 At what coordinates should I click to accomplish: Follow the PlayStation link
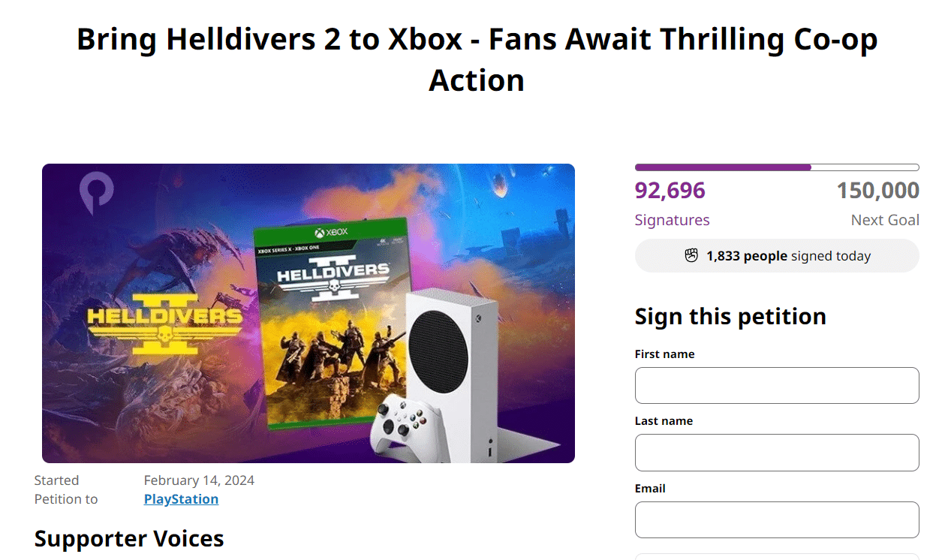(x=181, y=498)
